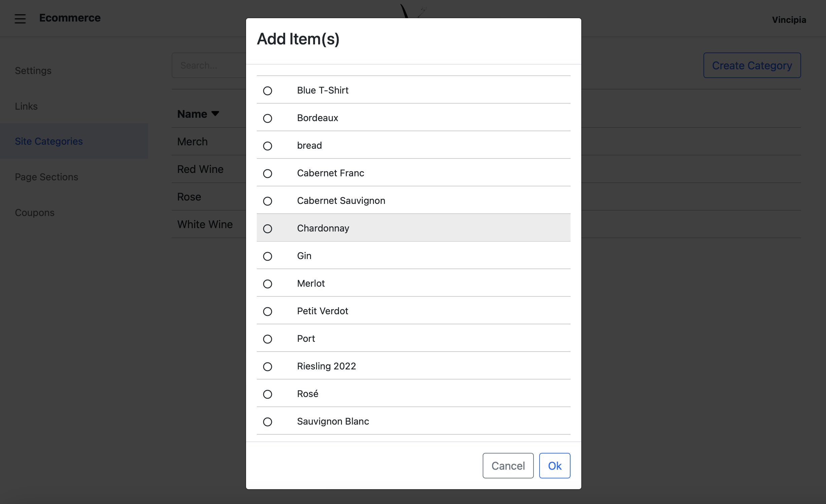This screenshot has width=826, height=504.
Task: Select the Bordeaux radio button
Action: pos(268,118)
